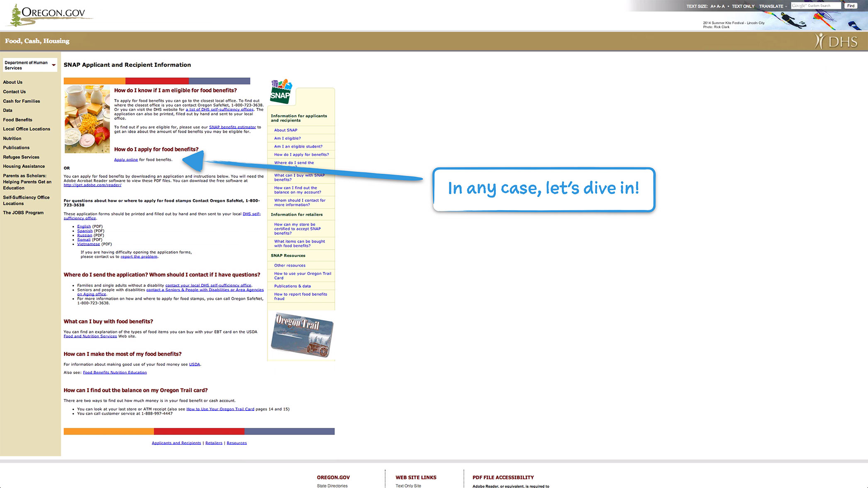
Task: Download the English application PDF
Action: (84, 226)
